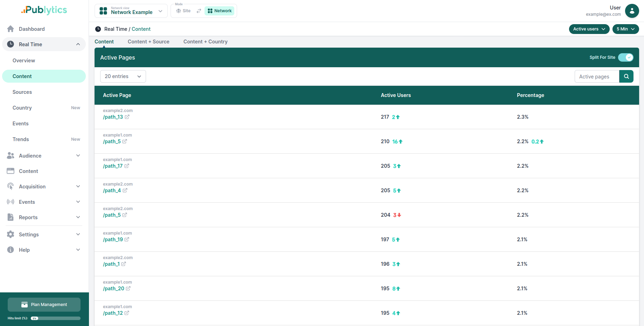Open the Network Example view dropdown
644x326 pixels.
point(131,11)
